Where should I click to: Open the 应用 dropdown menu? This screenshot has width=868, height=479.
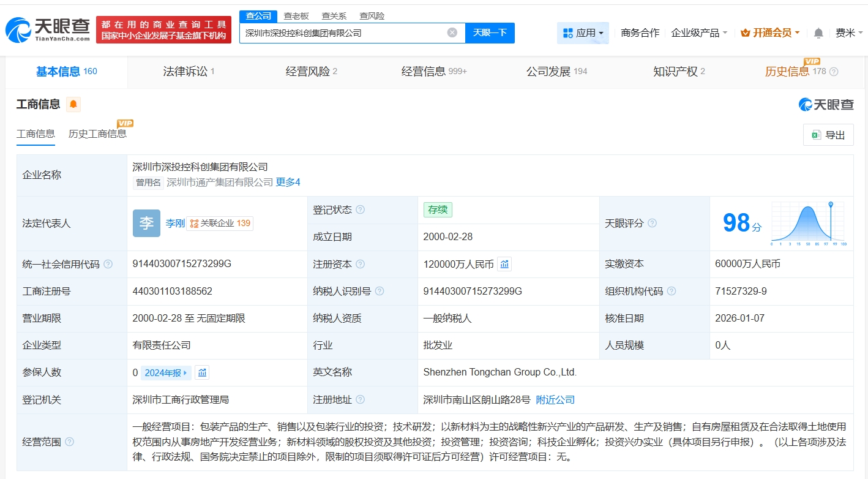[583, 33]
